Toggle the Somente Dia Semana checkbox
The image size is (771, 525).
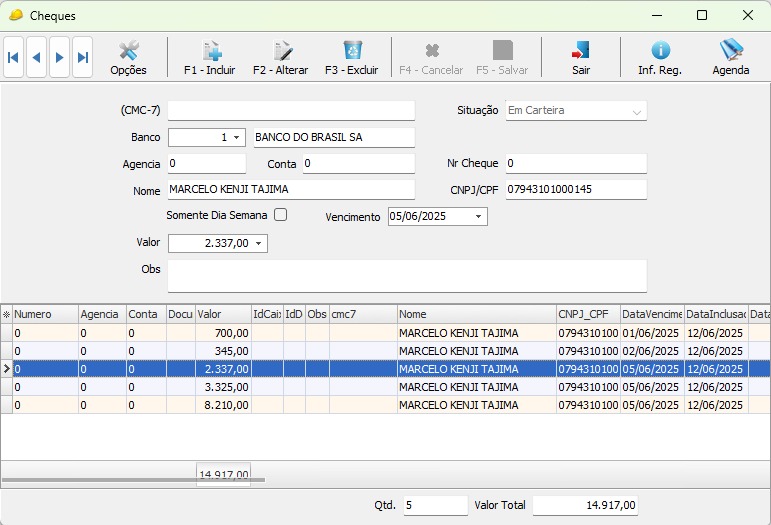[281, 215]
